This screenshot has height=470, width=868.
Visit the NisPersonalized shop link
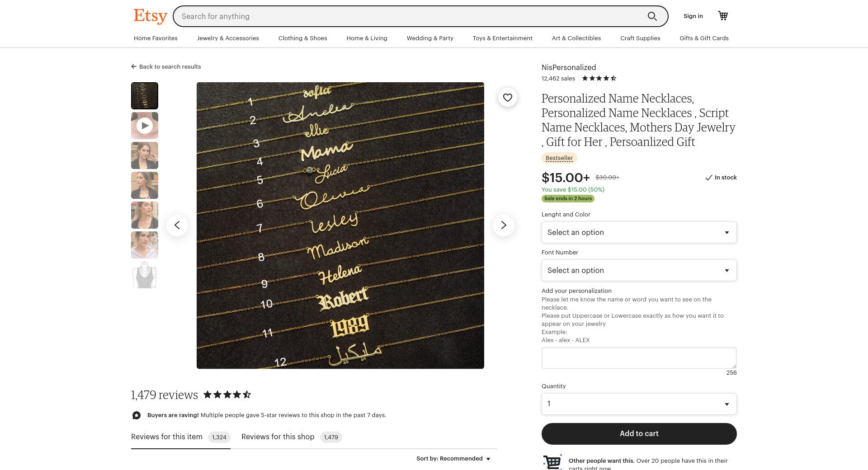point(569,67)
